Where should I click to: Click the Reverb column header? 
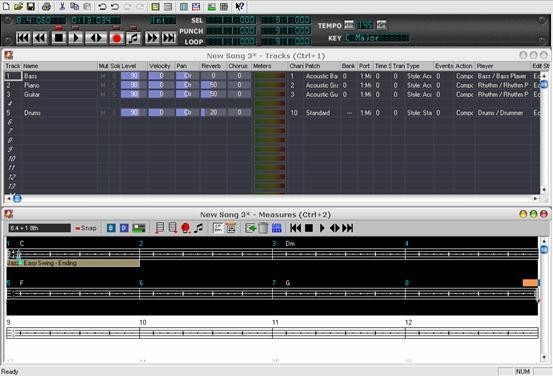coord(213,66)
